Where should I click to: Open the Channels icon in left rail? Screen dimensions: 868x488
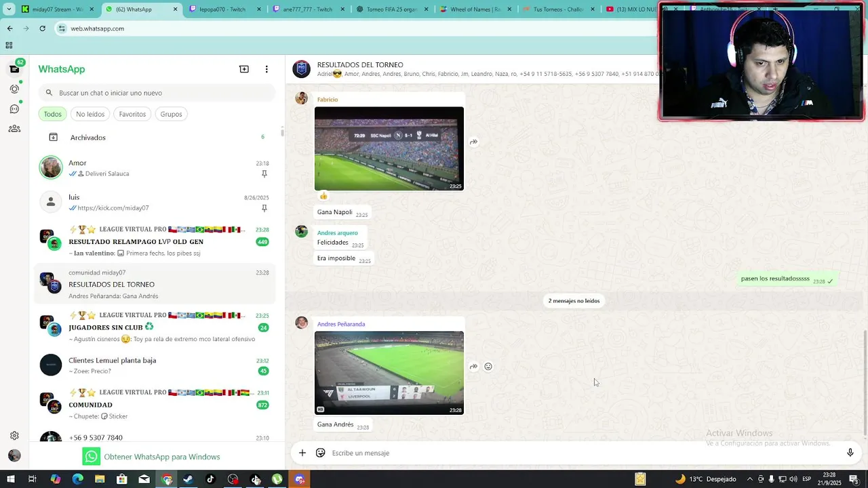tap(14, 108)
